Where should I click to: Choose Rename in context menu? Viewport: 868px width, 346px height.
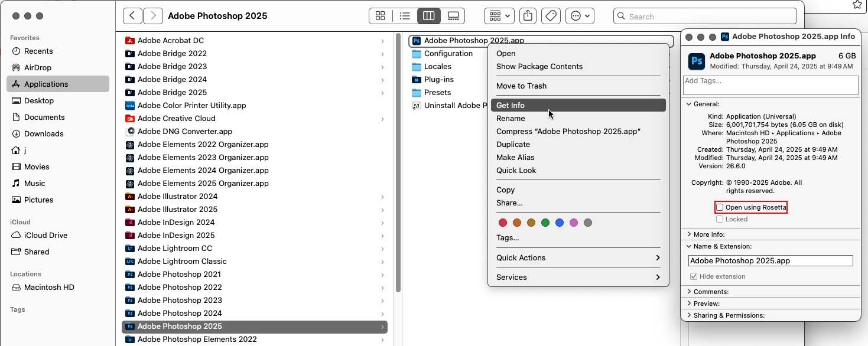[578, 118]
